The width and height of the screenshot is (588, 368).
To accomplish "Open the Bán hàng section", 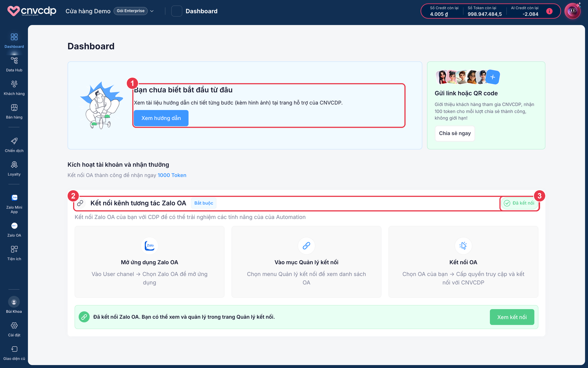I will [14, 111].
